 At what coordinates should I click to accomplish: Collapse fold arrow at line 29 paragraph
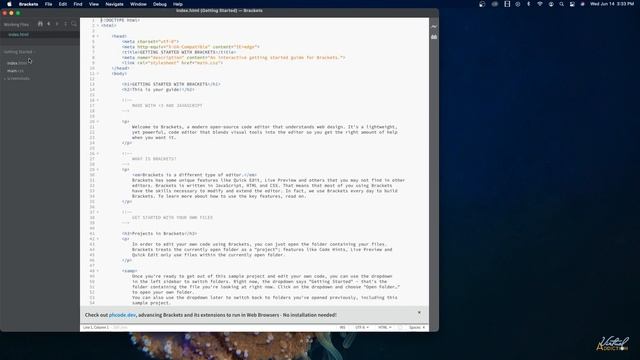tap(98, 169)
